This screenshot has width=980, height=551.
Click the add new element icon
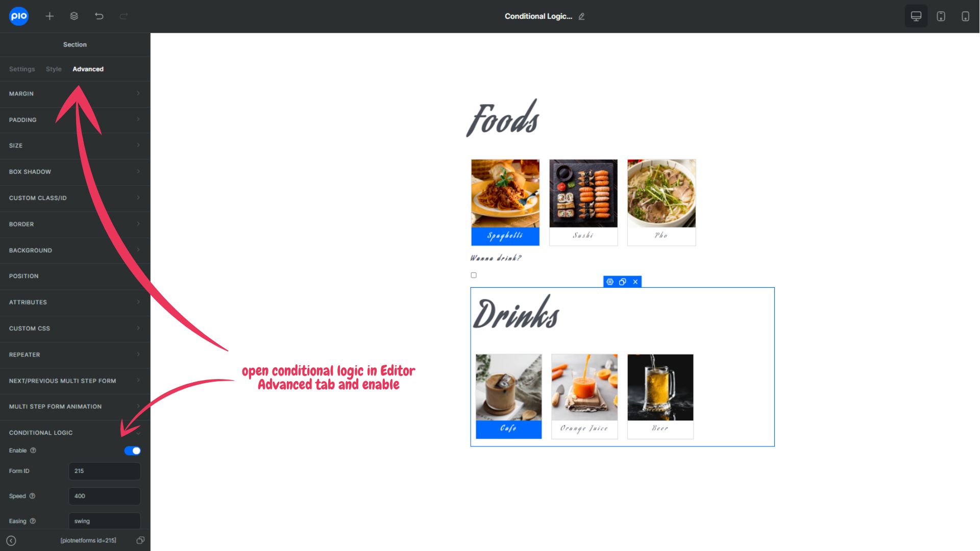click(49, 16)
